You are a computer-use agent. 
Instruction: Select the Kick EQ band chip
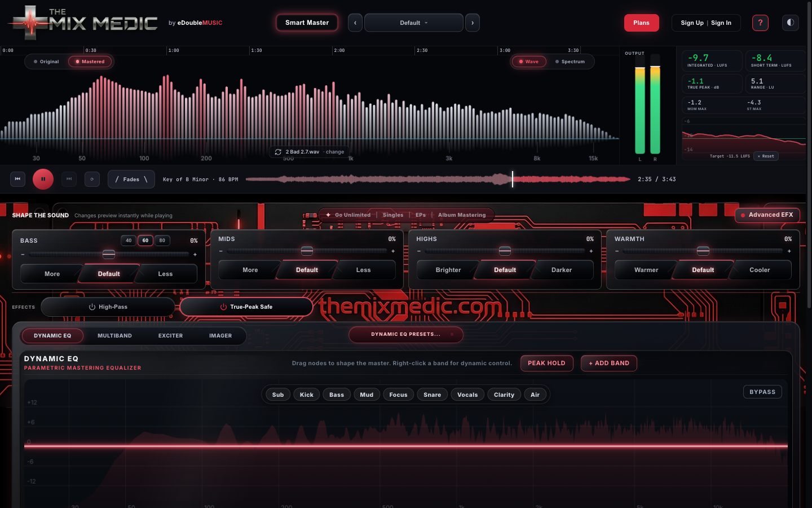[307, 395]
